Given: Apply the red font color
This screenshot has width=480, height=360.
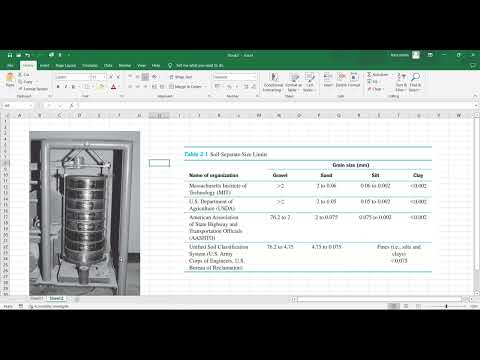Looking at the screenshot, I should (x=113, y=87).
